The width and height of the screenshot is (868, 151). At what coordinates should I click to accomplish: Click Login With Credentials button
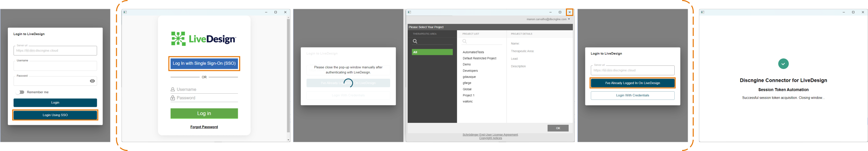coord(632,95)
